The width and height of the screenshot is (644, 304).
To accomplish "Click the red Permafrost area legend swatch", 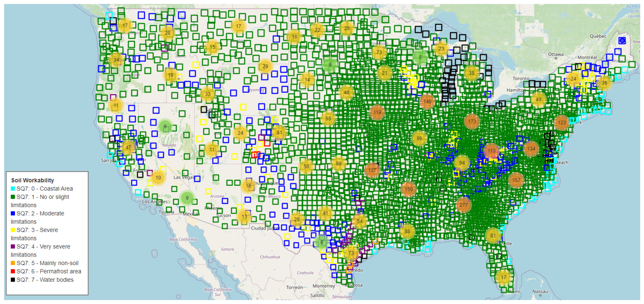I will coord(13,271).
